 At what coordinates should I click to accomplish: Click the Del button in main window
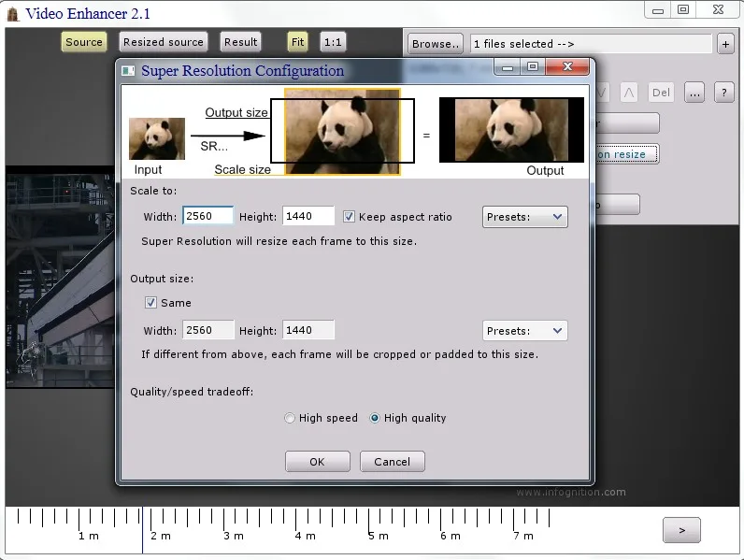click(661, 93)
